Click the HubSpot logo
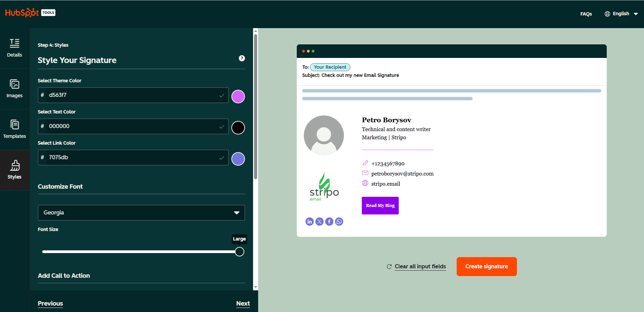Image resolution: width=644 pixels, height=312 pixels. (22, 13)
